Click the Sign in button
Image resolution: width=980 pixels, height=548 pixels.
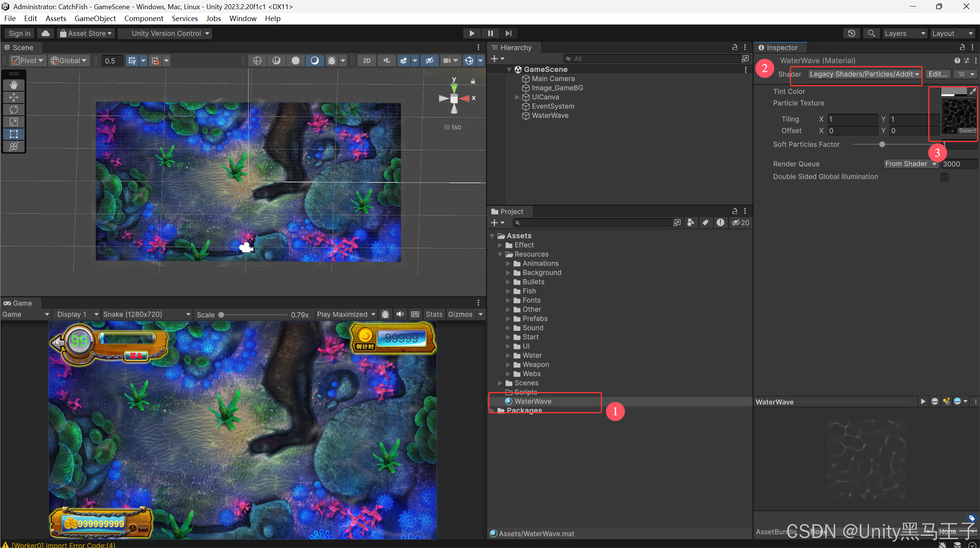(20, 33)
